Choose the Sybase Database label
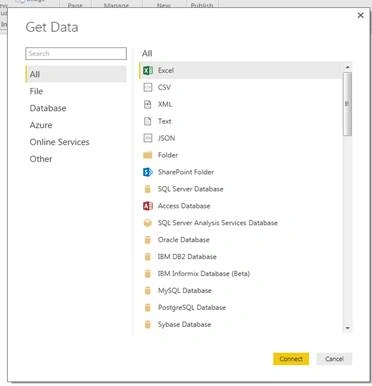The width and height of the screenshot is (372, 386). pos(185,324)
